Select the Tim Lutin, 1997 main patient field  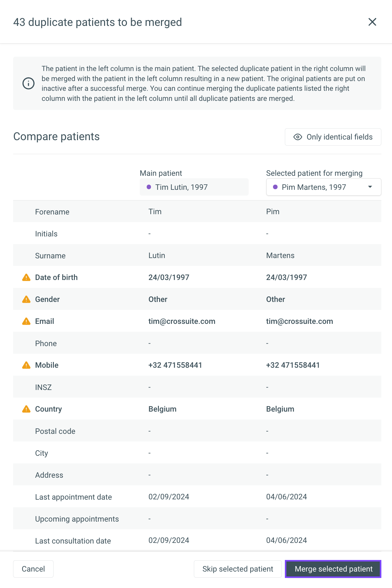[x=194, y=187]
